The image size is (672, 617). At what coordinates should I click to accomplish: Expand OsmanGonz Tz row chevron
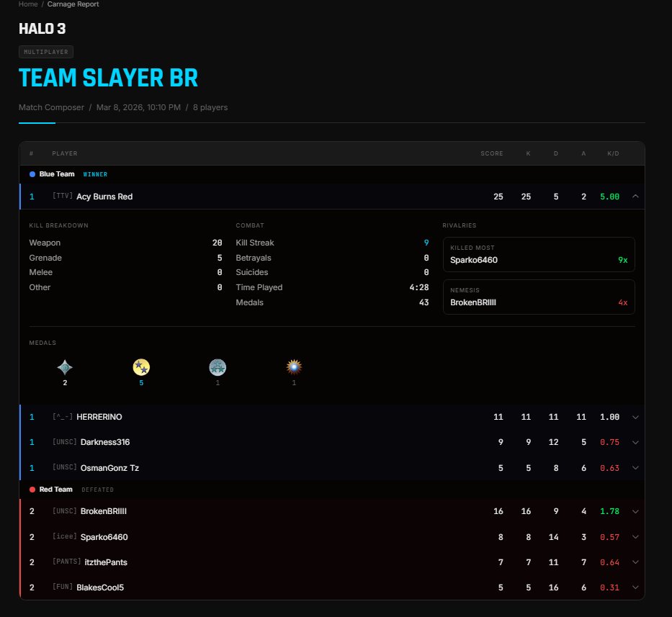(x=635, y=468)
